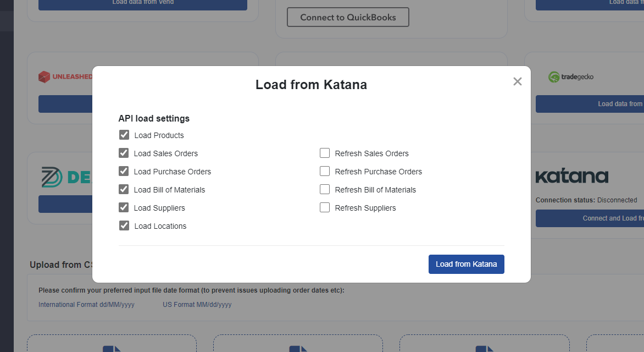Click the Unleashed logo
Viewport: 644px width, 352px height.
click(x=66, y=76)
